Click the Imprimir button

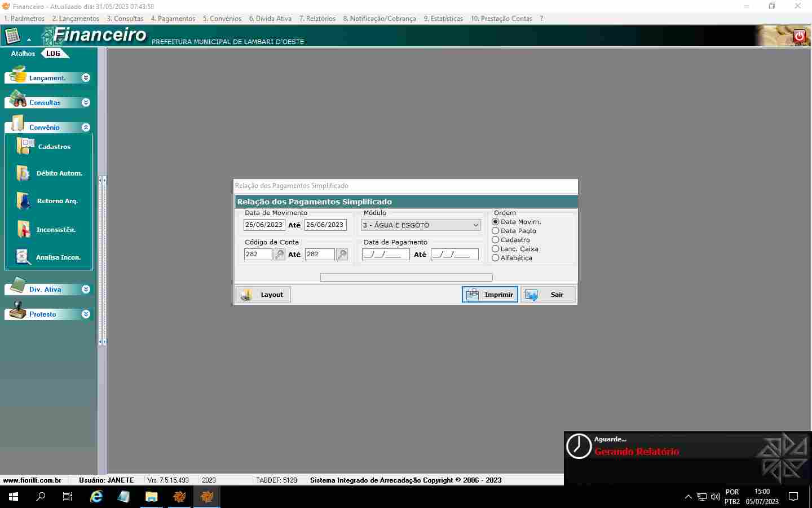tap(489, 295)
